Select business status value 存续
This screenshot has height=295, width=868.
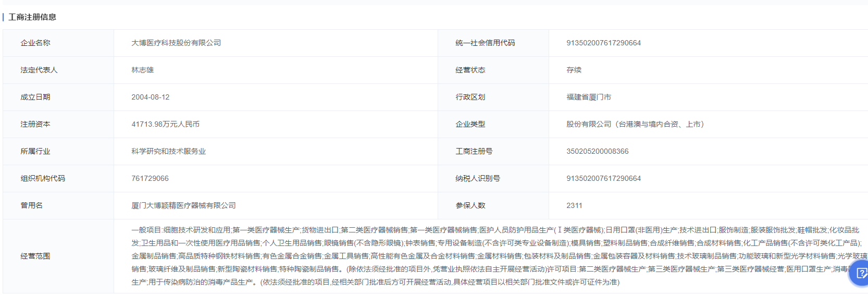574,70
